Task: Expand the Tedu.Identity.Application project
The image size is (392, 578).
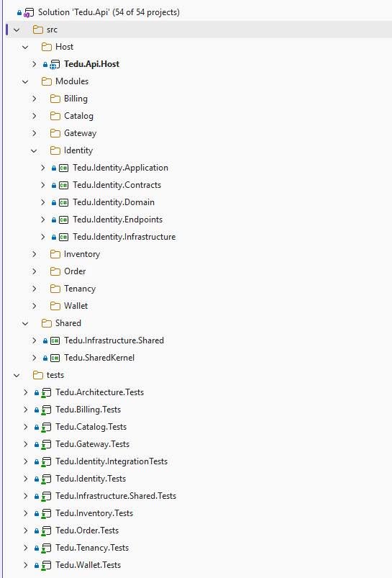Action: click(x=42, y=168)
